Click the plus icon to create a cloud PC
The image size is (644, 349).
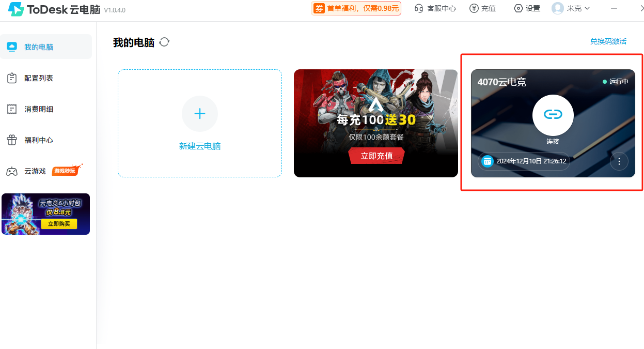(200, 114)
